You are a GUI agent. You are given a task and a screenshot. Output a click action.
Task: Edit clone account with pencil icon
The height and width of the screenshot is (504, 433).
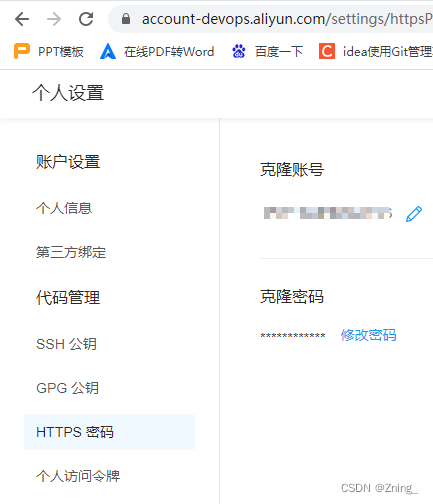(x=414, y=214)
